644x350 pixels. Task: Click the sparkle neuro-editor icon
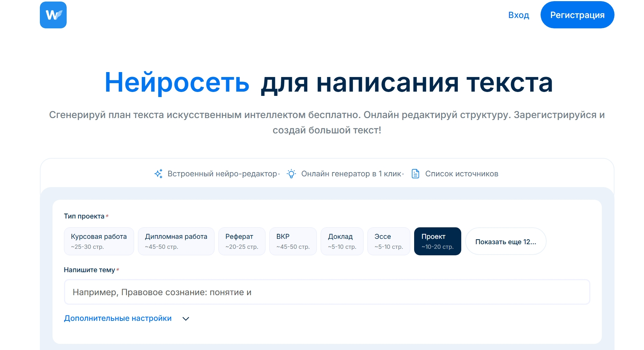(x=158, y=174)
